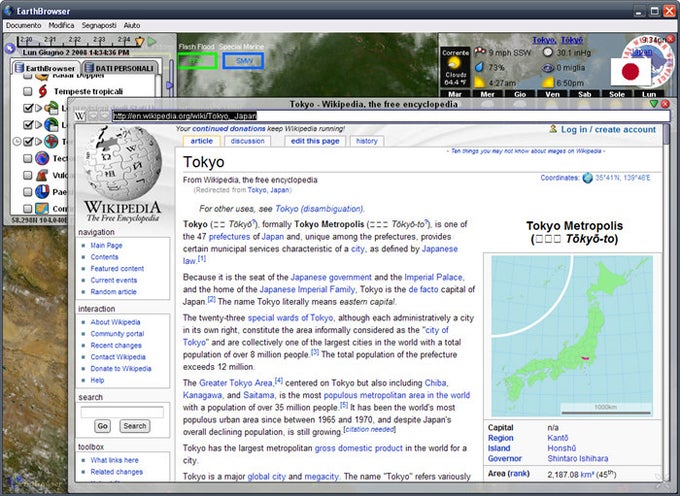
Task: Click the globe icon next to Coordinates
Action: [588, 178]
